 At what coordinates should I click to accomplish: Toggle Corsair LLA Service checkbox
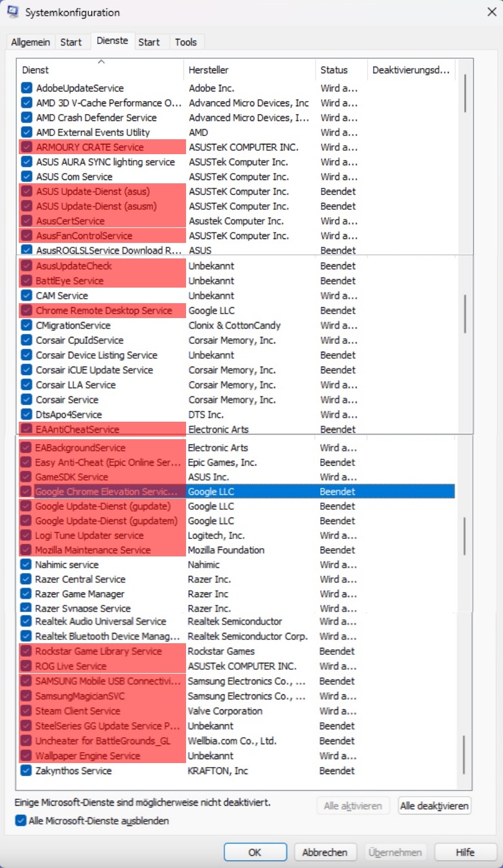pos(27,385)
